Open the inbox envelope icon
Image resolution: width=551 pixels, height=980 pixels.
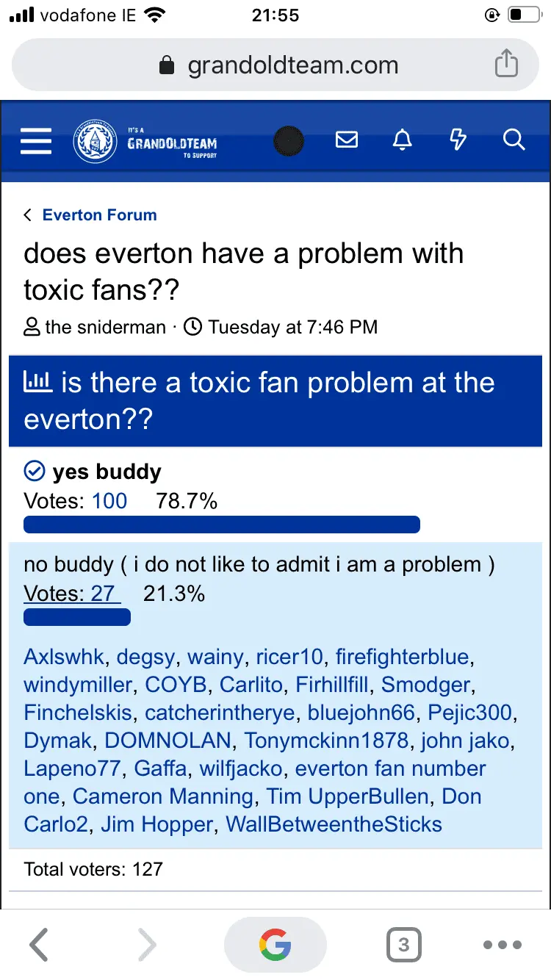[x=347, y=140]
